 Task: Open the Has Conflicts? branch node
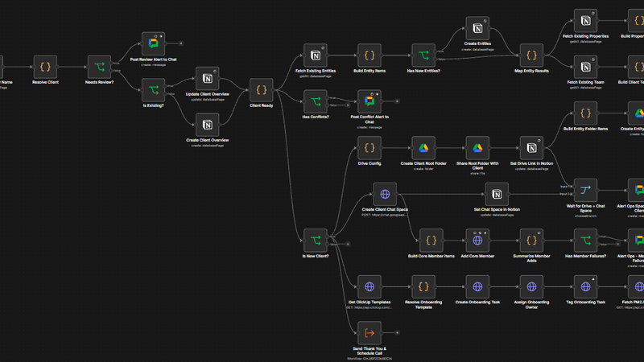[316, 101]
